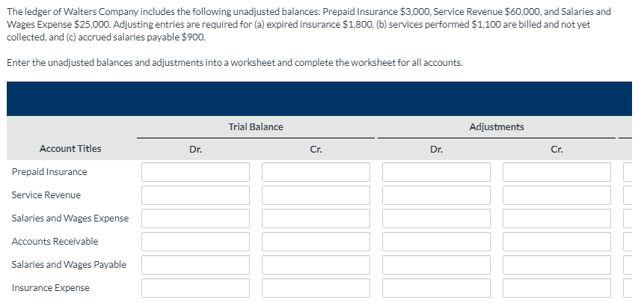Focus Salaries and Wages Expense Adjustments credit
The width and height of the screenshot is (644, 303).
pyautogui.click(x=556, y=218)
